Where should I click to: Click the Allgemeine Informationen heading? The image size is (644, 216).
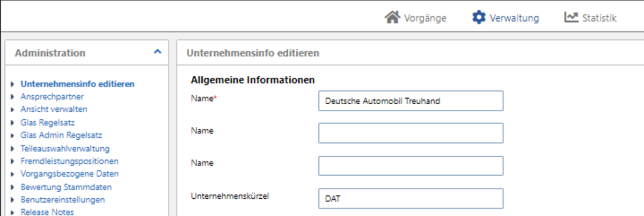click(253, 80)
